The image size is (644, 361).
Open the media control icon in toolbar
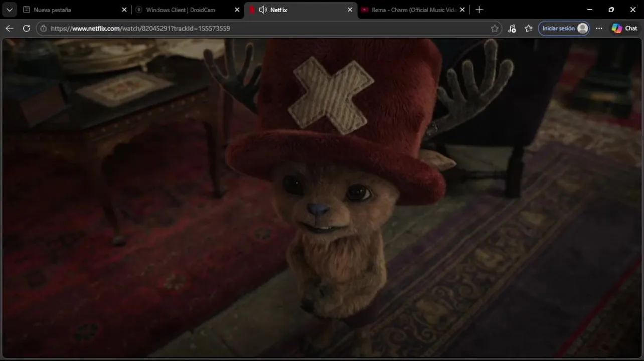point(512,28)
